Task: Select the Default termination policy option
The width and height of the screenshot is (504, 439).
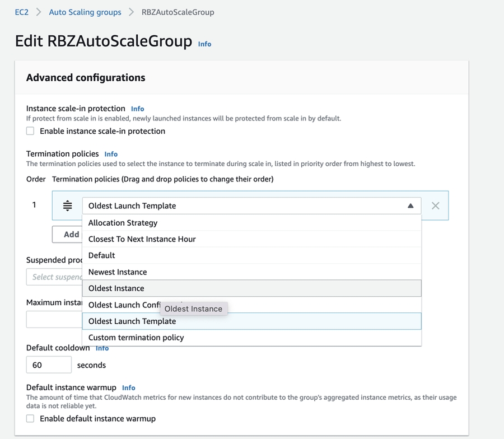Action: tap(101, 255)
